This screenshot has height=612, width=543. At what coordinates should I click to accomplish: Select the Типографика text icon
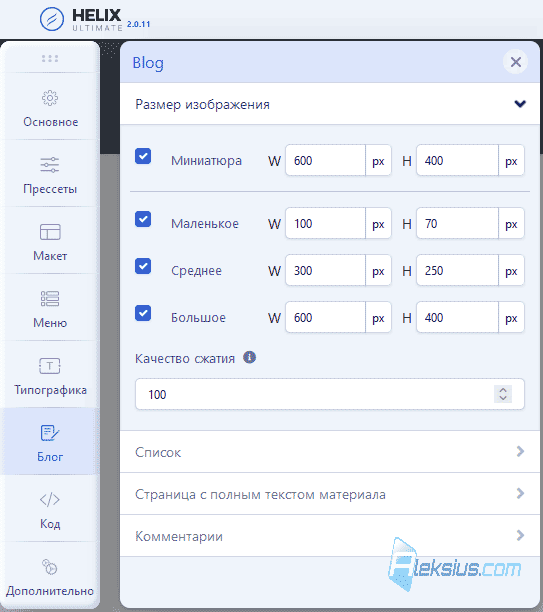50,366
